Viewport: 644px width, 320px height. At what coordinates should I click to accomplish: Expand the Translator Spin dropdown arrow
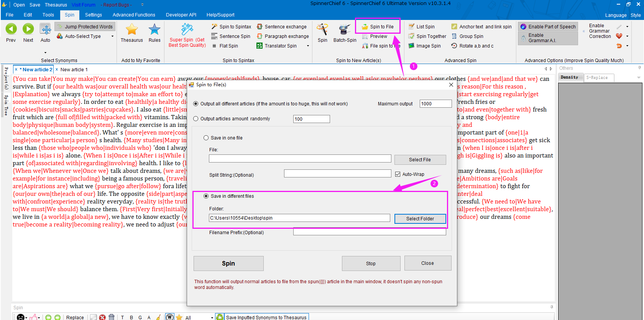pyautogui.click(x=308, y=46)
